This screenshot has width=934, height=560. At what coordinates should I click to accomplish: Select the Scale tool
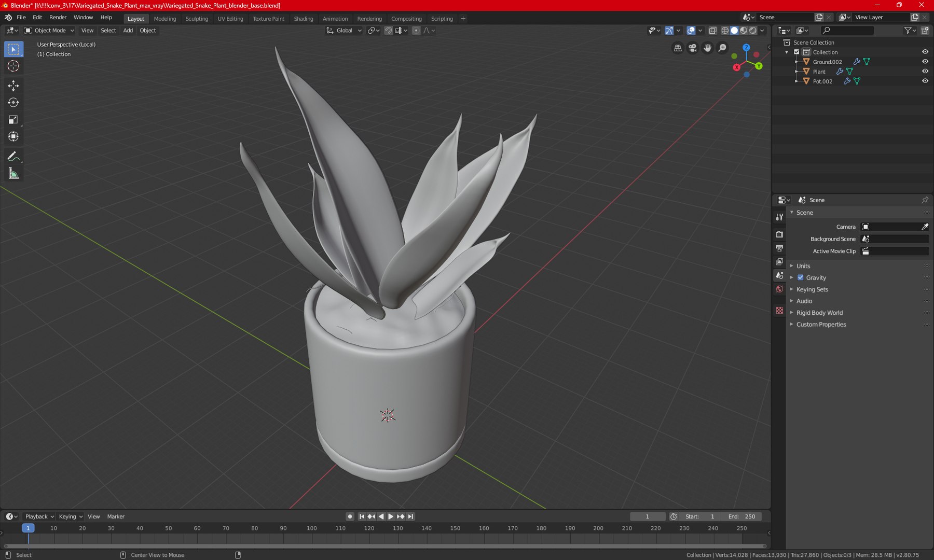13,120
